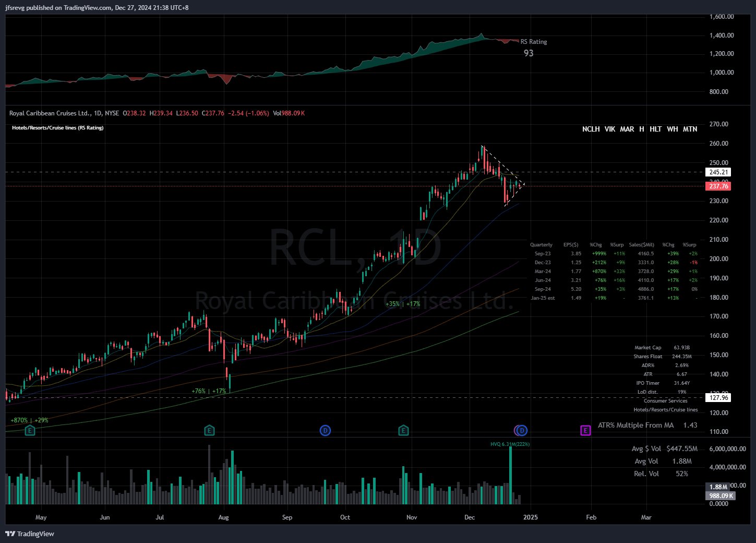Click the sales value 4886.0
The width and height of the screenshot is (756, 543).
(x=646, y=289)
